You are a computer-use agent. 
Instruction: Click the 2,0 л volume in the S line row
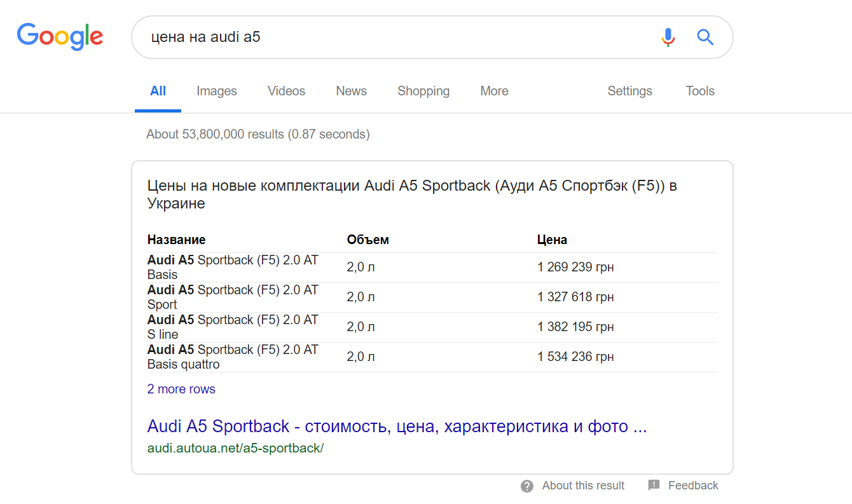pyautogui.click(x=361, y=327)
